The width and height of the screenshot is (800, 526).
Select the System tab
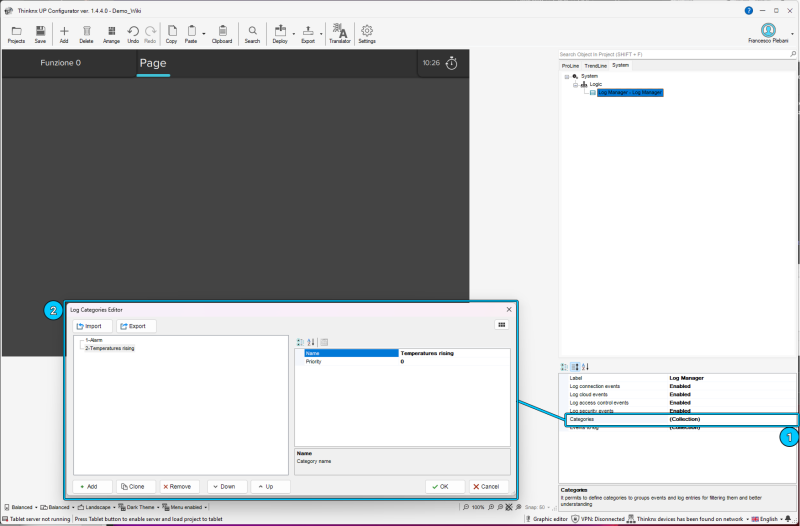coord(620,65)
